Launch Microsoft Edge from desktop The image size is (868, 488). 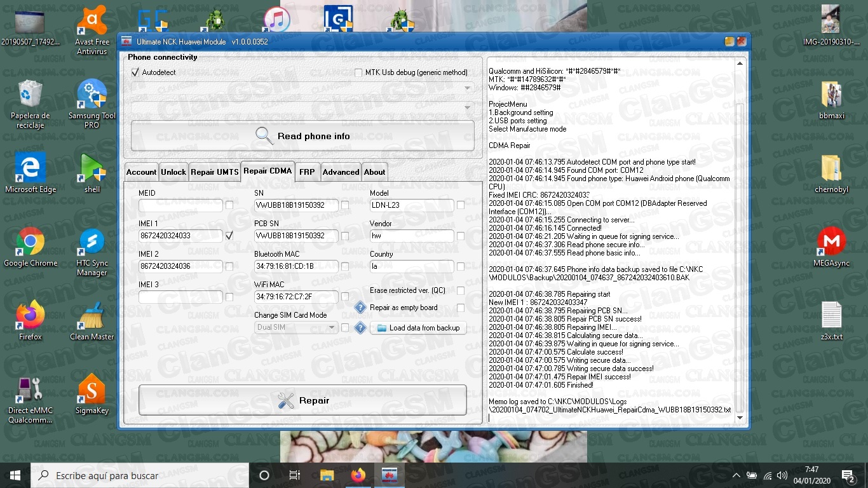pyautogui.click(x=30, y=173)
